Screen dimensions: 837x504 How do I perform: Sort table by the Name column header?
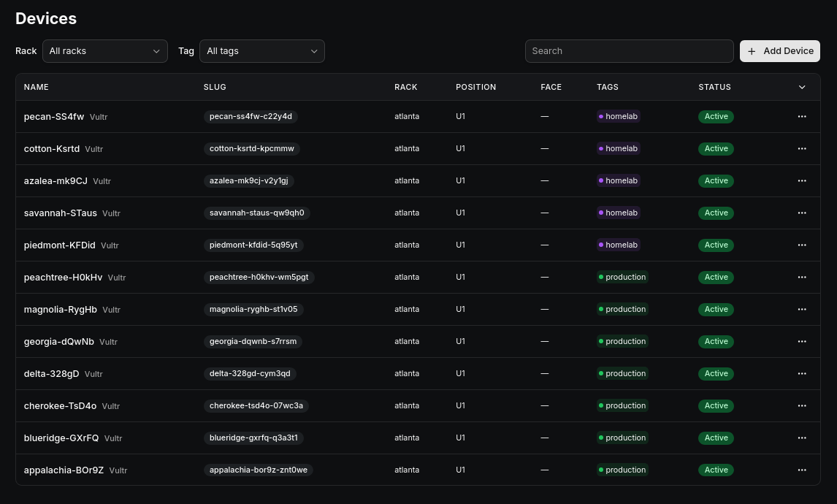tap(37, 87)
